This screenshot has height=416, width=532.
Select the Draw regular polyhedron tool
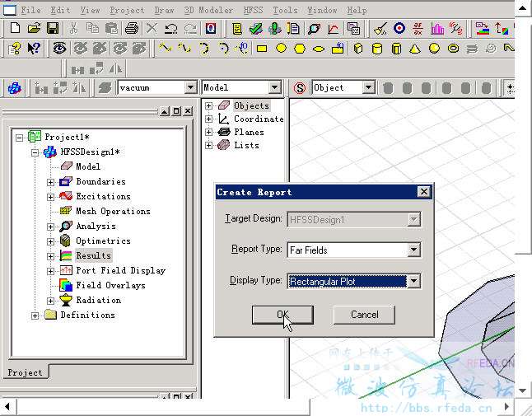click(396, 49)
